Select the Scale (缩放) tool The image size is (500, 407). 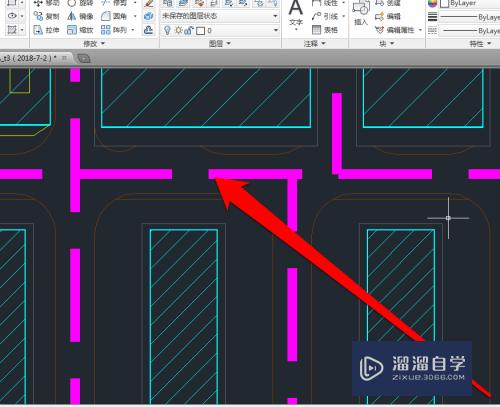[80, 30]
